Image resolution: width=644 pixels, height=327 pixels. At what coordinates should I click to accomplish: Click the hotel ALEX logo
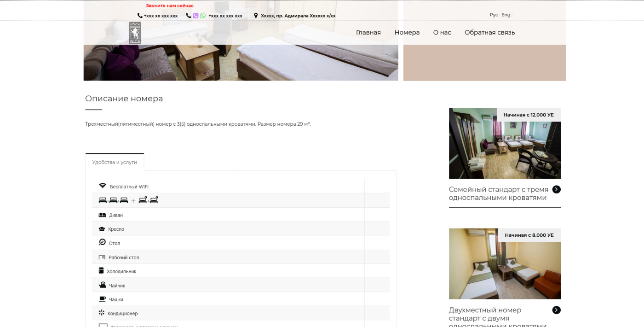pos(135,33)
